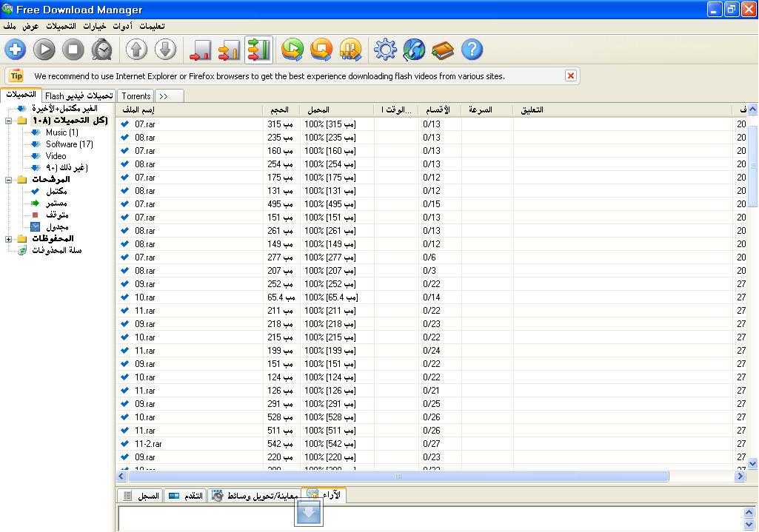Image resolution: width=759 pixels, height=532 pixels.
Task: Sort by المحمل downloaded column header
Action: [x=337, y=110]
